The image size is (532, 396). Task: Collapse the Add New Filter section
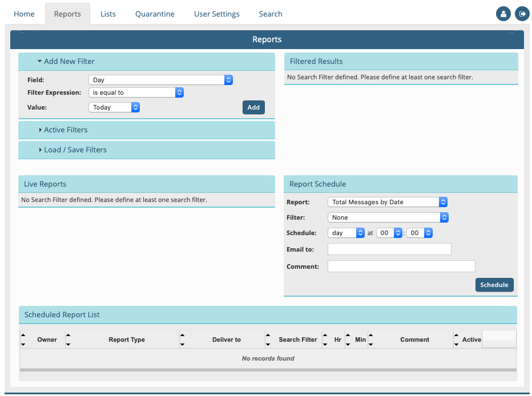[66, 61]
